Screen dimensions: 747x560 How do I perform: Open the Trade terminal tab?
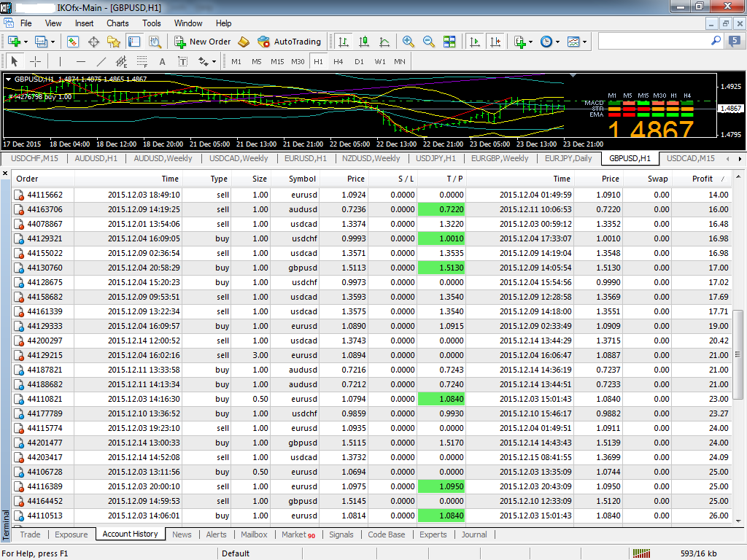30,534
